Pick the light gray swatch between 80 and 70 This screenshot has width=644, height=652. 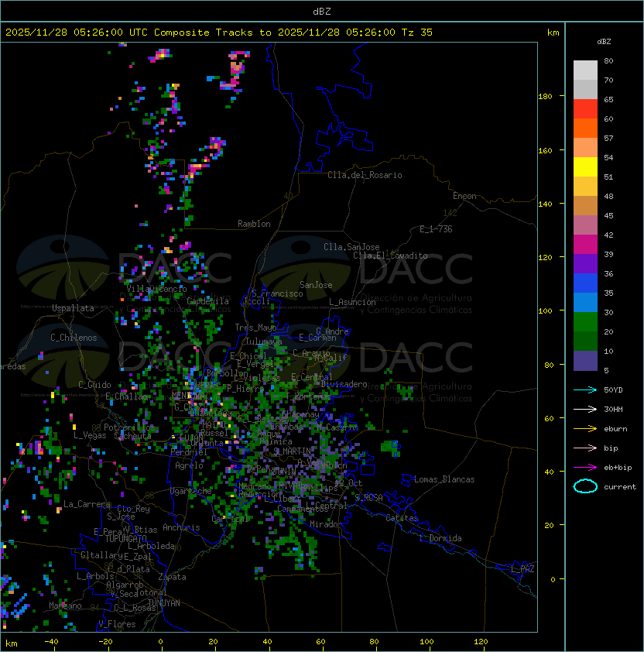[585, 70]
